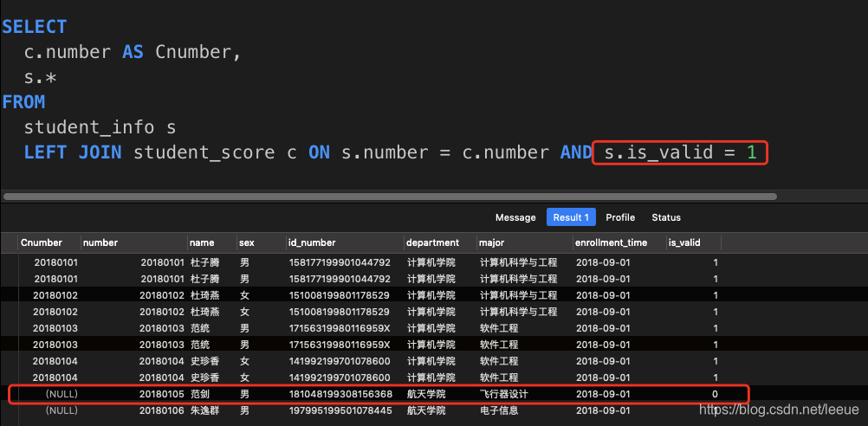The image size is (868, 426).
Task: Select name cell 范剑
Action: [x=199, y=395]
